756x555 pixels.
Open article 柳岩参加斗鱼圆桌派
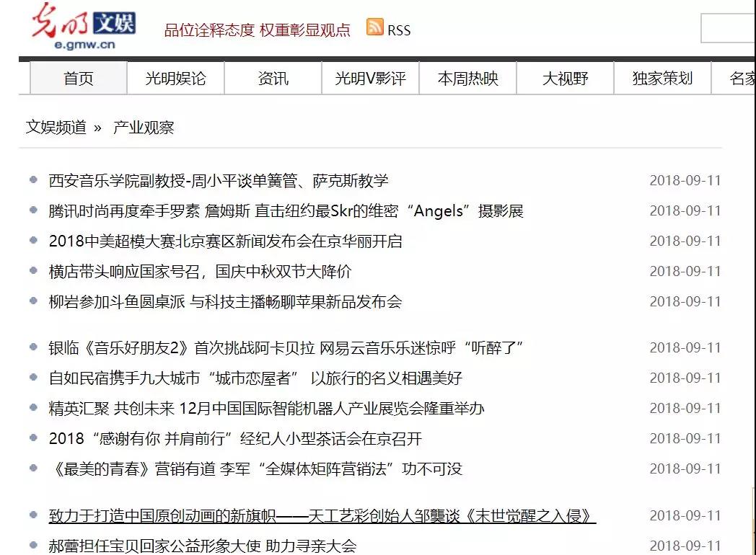(225, 302)
